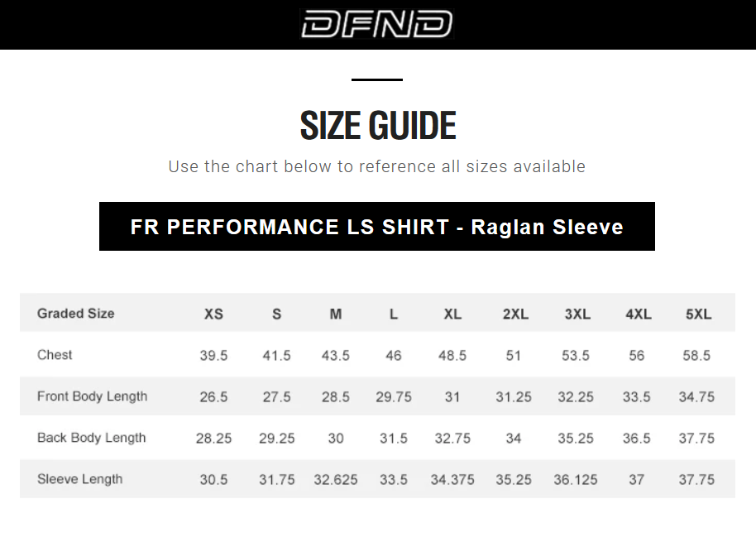The width and height of the screenshot is (756, 552).
Task: Click the chest value 39.5 for XS
Action: coord(213,356)
